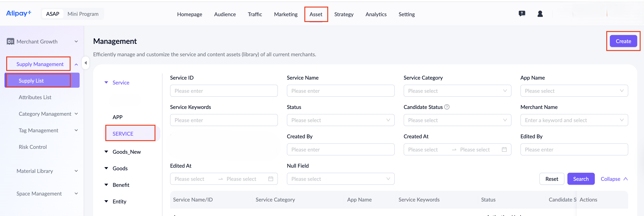Collapse sidebar with the left arrow handle
The height and width of the screenshot is (216, 644).
[85, 63]
